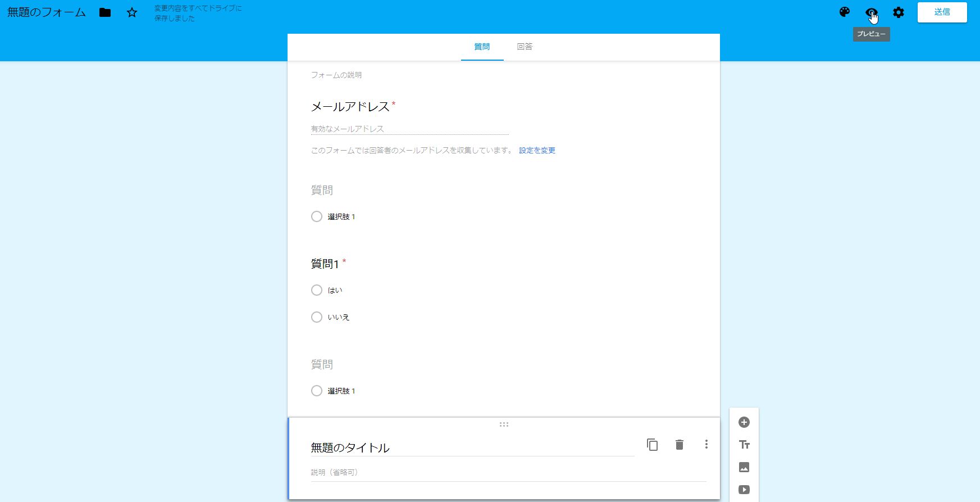Switch to the 回答 tab

pyautogui.click(x=525, y=47)
